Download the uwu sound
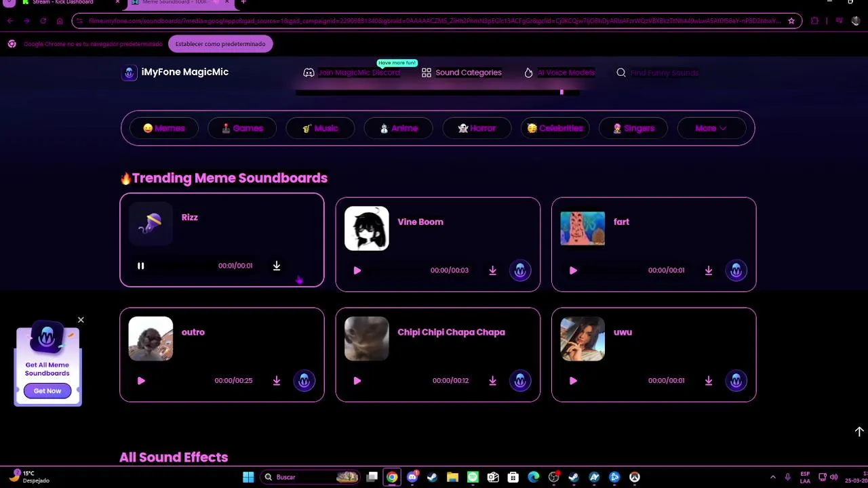Viewport: 868px width, 488px height. point(709,381)
